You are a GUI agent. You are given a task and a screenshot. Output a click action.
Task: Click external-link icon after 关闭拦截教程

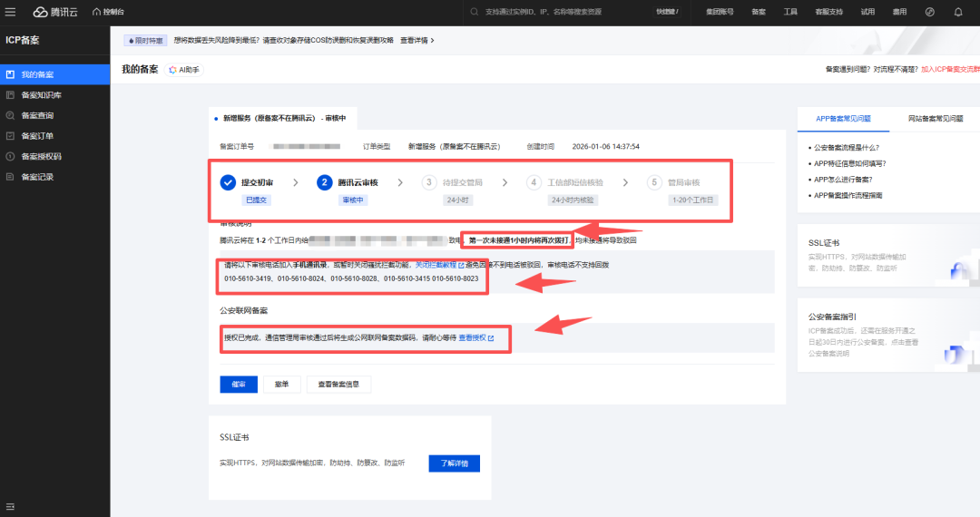[461, 266]
